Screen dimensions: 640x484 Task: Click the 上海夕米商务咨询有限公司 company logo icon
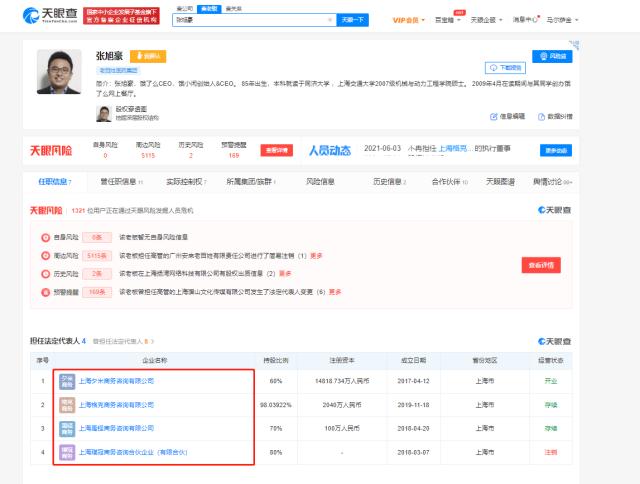click(x=67, y=381)
